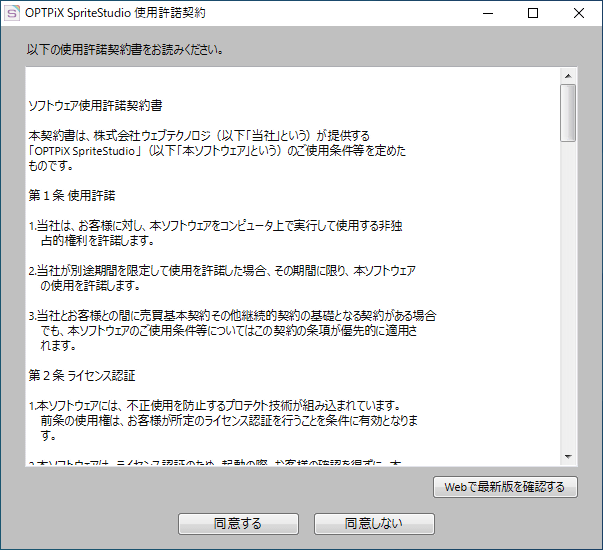Click line starting 1.当社は、お客様に対し

click(216, 226)
